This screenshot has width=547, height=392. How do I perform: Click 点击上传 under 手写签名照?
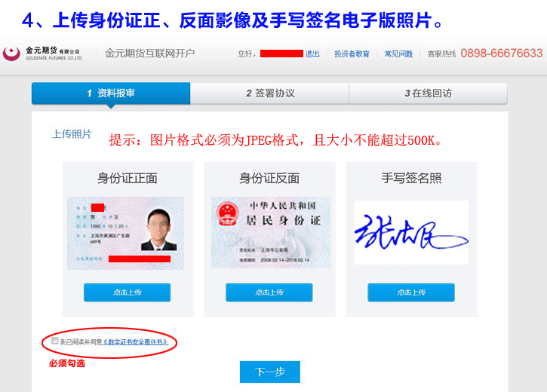(411, 292)
